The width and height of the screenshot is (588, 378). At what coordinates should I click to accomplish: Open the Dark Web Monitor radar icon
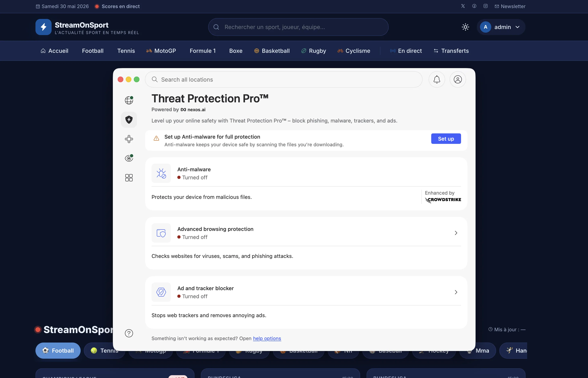coord(129,158)
